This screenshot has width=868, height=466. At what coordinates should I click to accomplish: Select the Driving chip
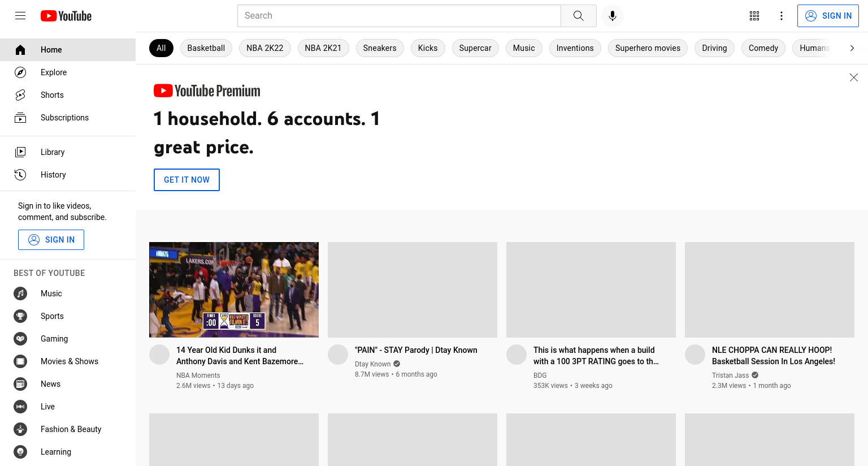(x=715, y=48)
